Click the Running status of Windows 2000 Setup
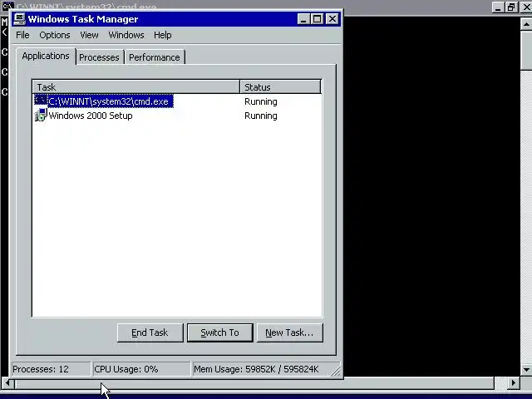 point(260,116)
